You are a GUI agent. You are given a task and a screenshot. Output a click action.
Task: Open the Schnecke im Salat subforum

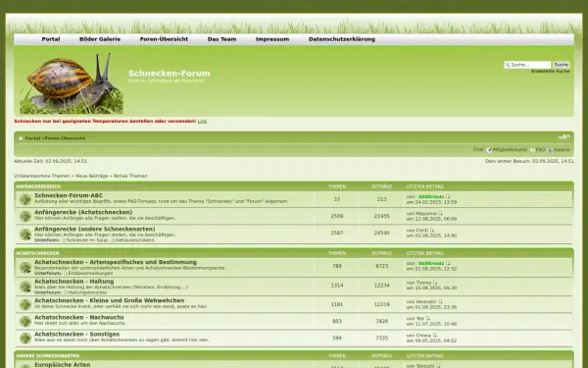87,240
